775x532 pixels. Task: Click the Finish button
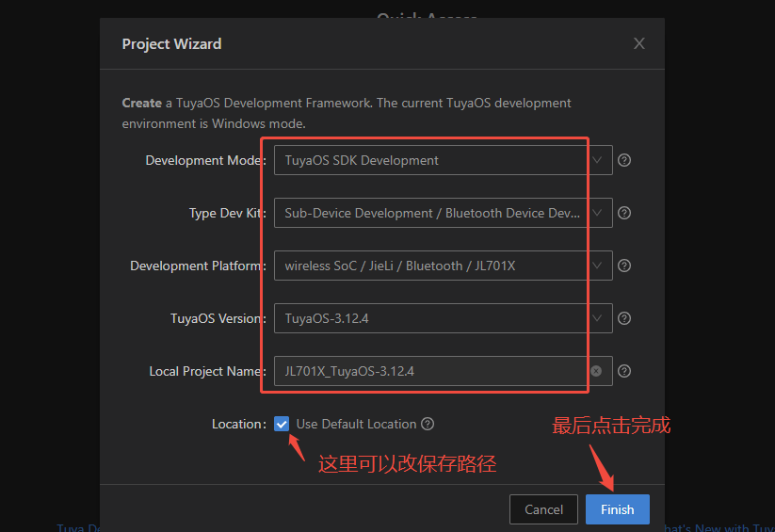tap(618, 509)
